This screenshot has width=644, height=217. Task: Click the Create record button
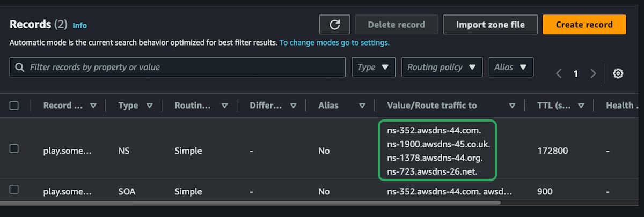click(x=584, y=25)
